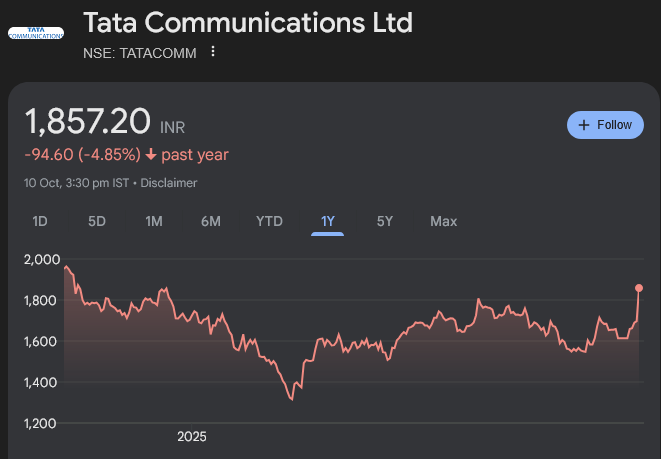Select the Max time range
This screenshot has width=661, height=459.
click(x=444, y=221)
